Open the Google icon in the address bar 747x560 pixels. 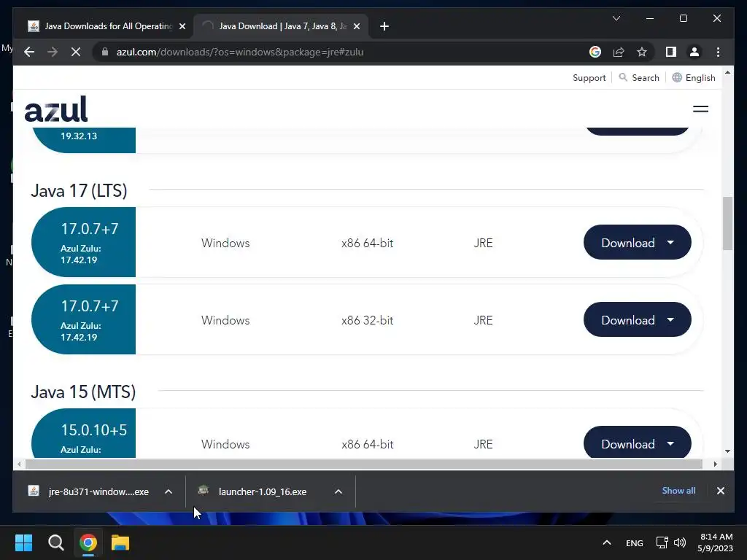point(595,52)
